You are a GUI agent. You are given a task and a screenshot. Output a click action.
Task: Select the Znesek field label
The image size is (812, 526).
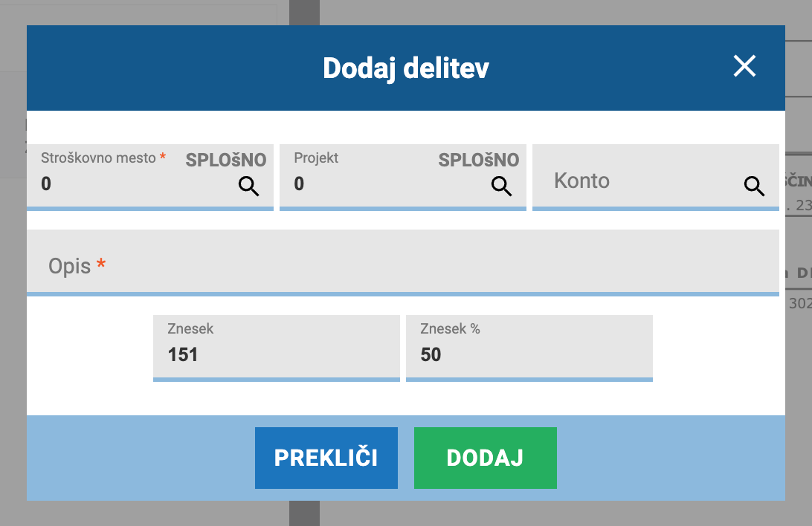pos(190,328)
